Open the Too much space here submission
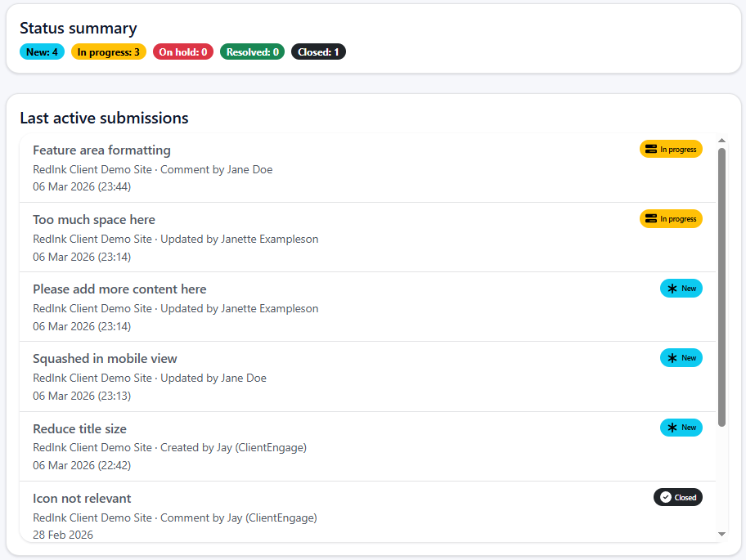This screenshot has height=560, width=746. pyautogui.click(x=94, y=220)
